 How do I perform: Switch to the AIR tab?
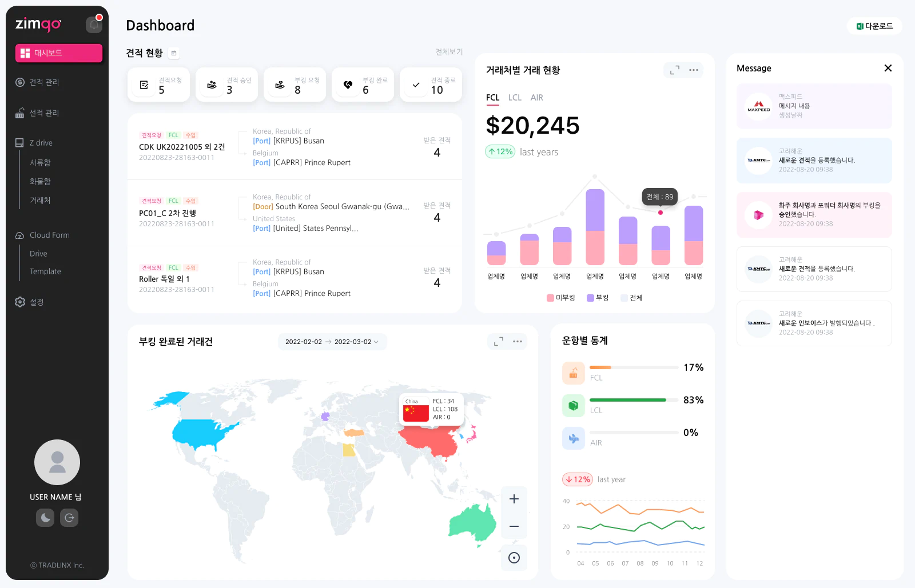(536, 97)
